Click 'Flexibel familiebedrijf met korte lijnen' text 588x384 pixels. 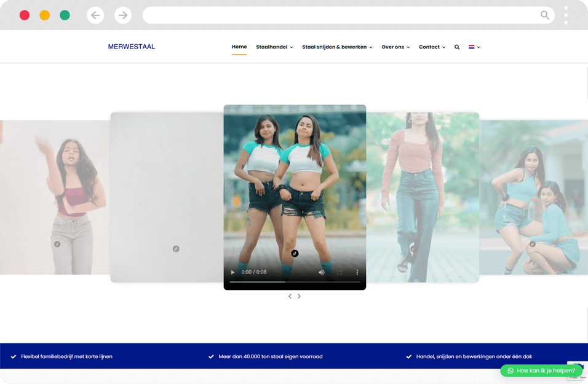coord(67,356)
